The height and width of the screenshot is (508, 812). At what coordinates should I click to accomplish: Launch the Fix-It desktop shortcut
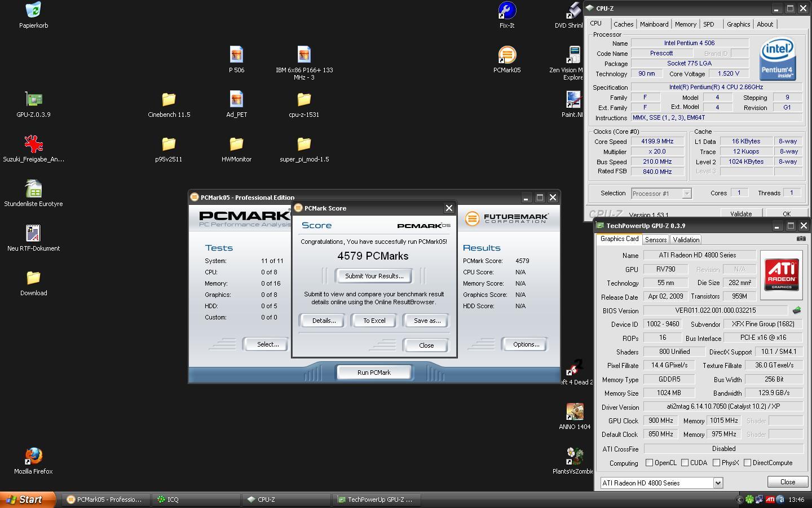[x=507, y=15]
